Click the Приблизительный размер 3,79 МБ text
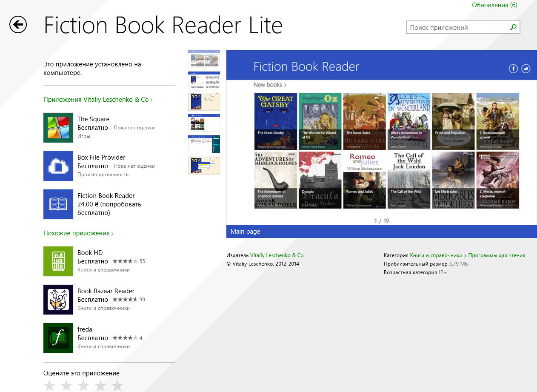The height and width of the screenshot is (392, 537). (426, 264)
